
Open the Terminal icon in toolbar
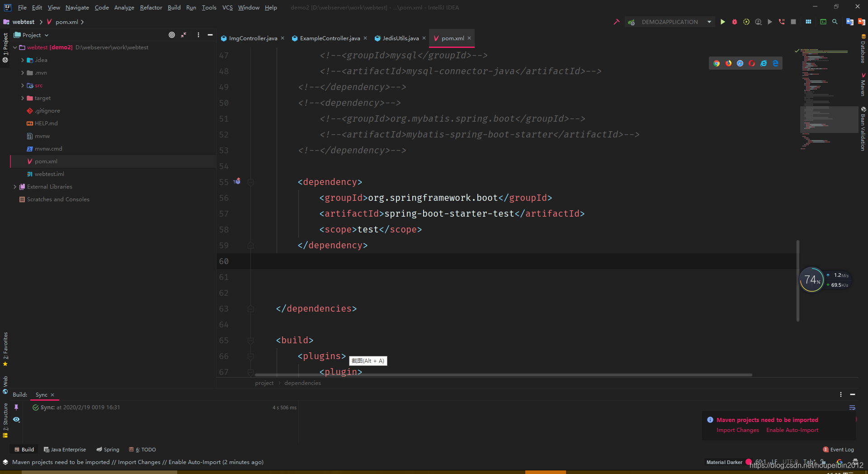tap(823, 22)
